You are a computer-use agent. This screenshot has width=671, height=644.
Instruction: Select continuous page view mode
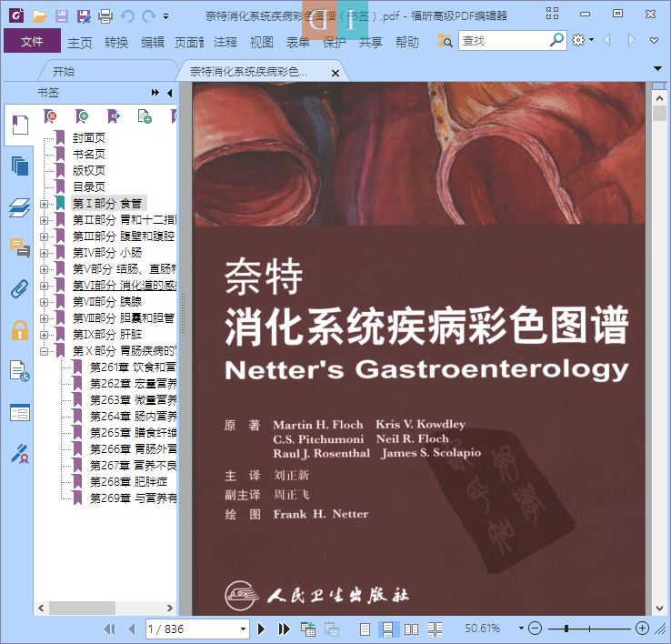click(x=388, y=629)
